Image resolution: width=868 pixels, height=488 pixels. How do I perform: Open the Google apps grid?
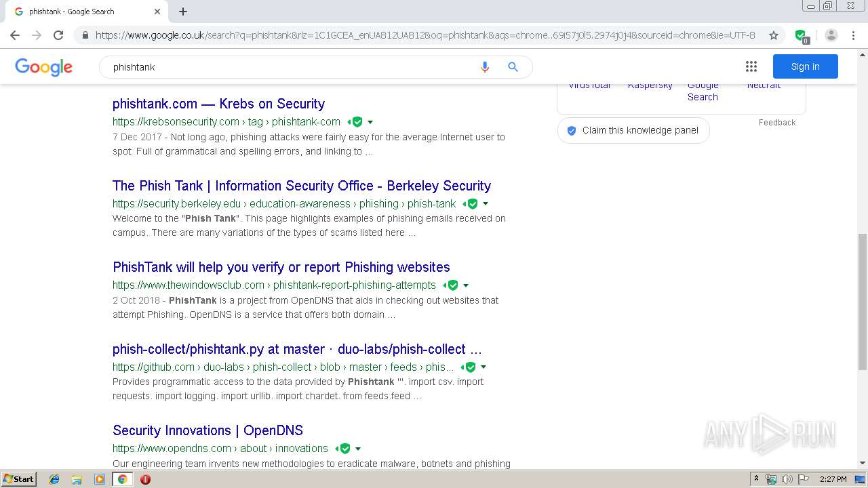click(751, 66)
